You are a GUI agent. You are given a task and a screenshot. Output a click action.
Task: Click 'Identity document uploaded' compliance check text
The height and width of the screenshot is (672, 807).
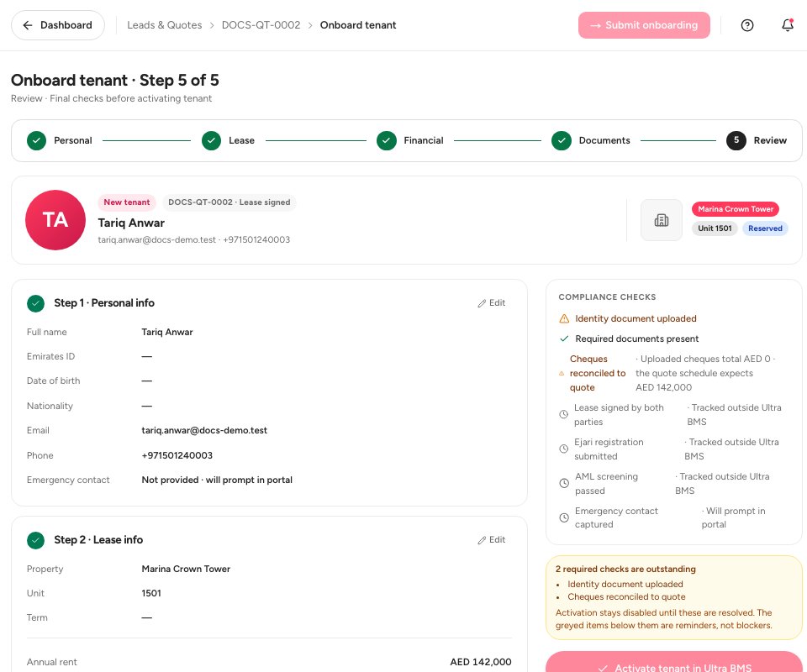636,318
